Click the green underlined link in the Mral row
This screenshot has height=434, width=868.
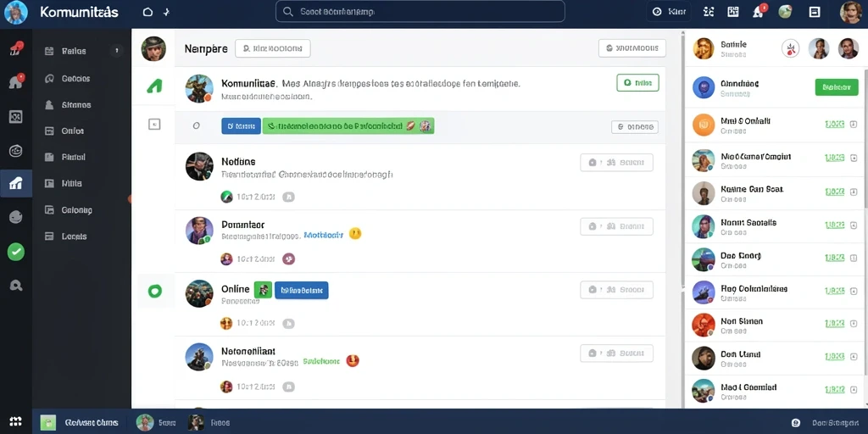[835, 125]
